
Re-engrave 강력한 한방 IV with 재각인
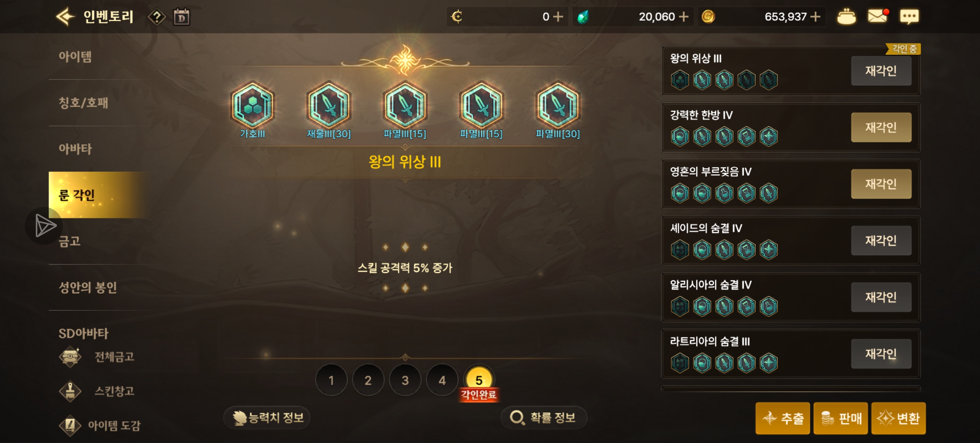coord(881,127)
